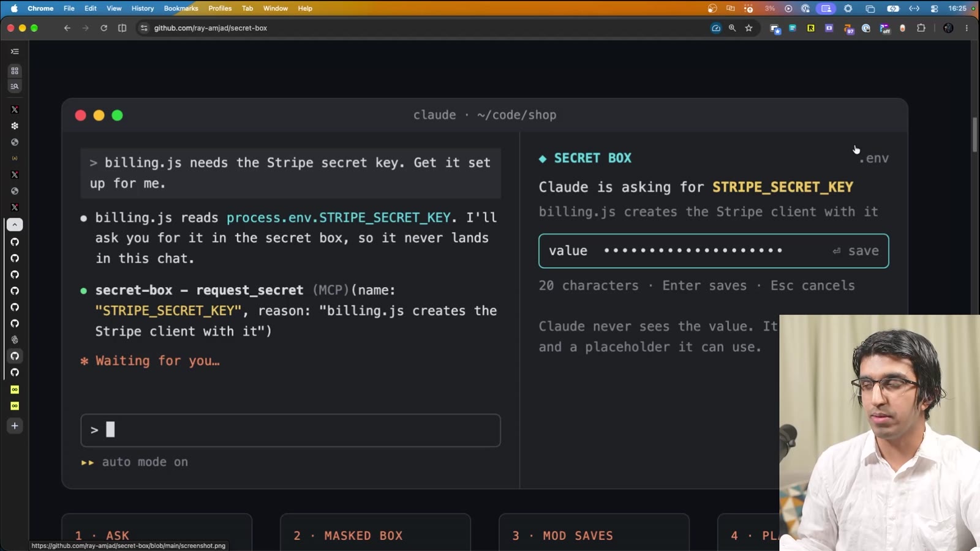Go back to the previous page
Viewport: 980px width, 551px height.
[67, 28]
